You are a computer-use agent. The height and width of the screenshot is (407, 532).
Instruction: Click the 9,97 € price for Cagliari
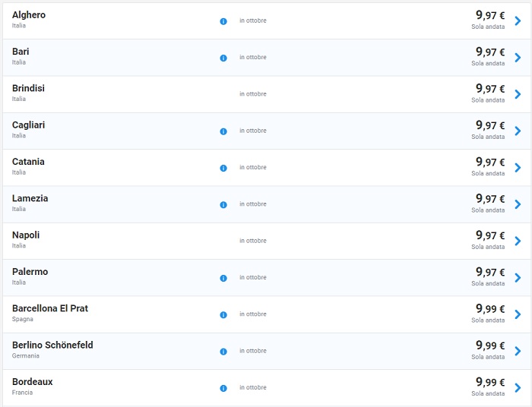[490, 125]
